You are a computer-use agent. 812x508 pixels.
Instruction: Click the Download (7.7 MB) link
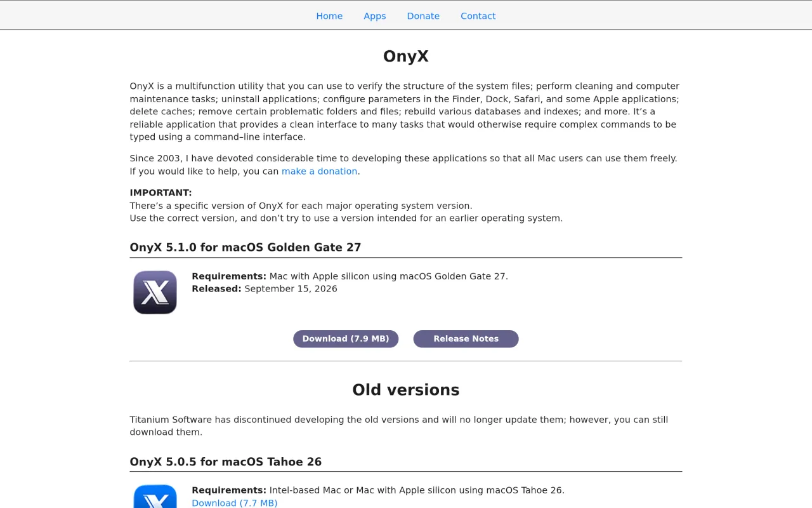[x=234, y=503]
